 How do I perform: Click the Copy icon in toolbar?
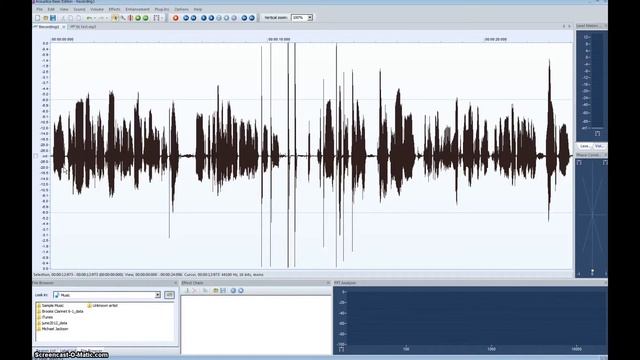click(70, 18)
